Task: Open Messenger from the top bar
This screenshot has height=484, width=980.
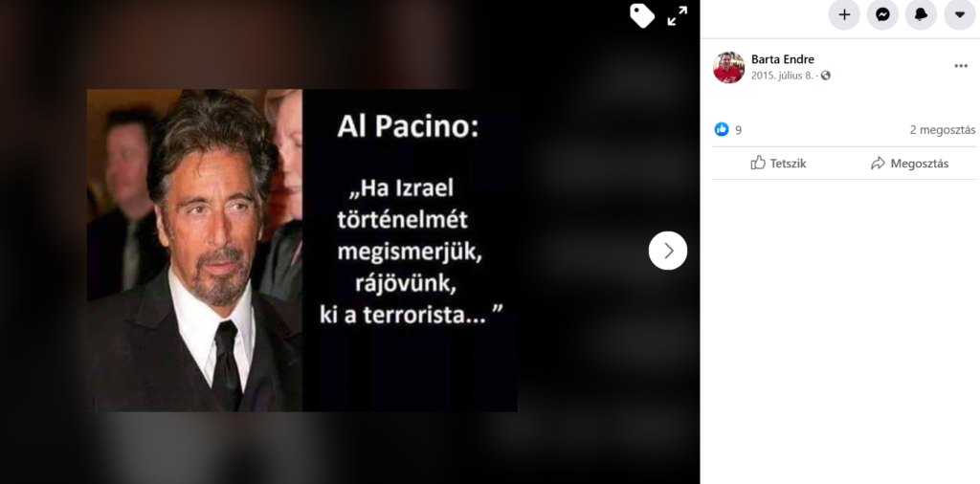Action: click(882, 15)
